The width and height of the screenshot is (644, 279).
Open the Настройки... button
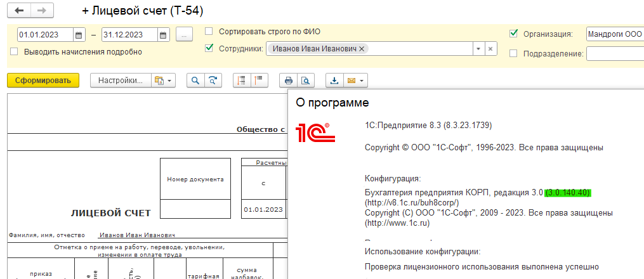[121, 81]
